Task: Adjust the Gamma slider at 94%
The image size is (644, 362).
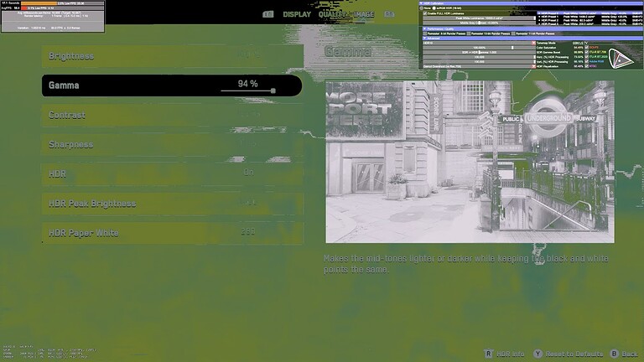Action: (273, 90)
